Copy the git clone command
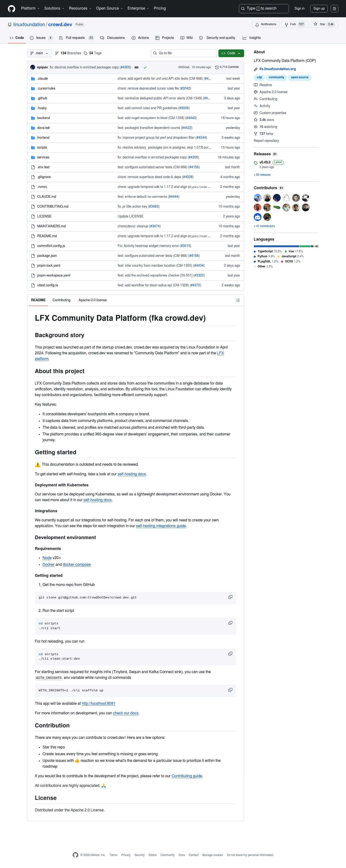Screen dimensions: 346x868 click(x=230, y=597)
